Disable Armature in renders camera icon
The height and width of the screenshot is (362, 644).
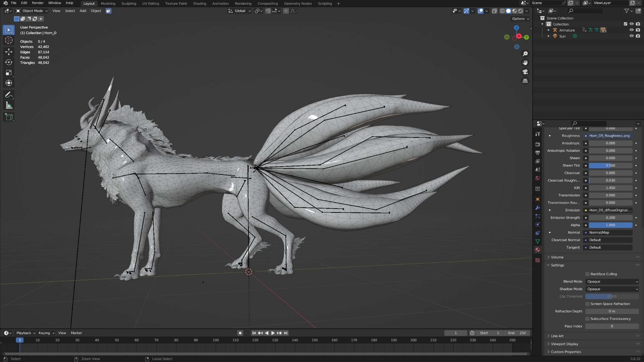pos(638,30)
